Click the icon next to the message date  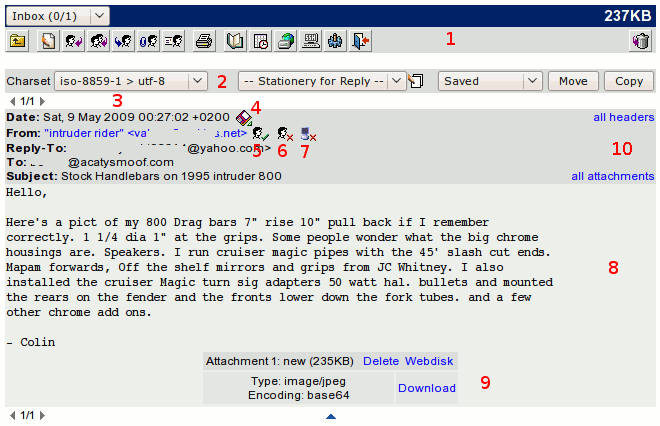(244, 118)
